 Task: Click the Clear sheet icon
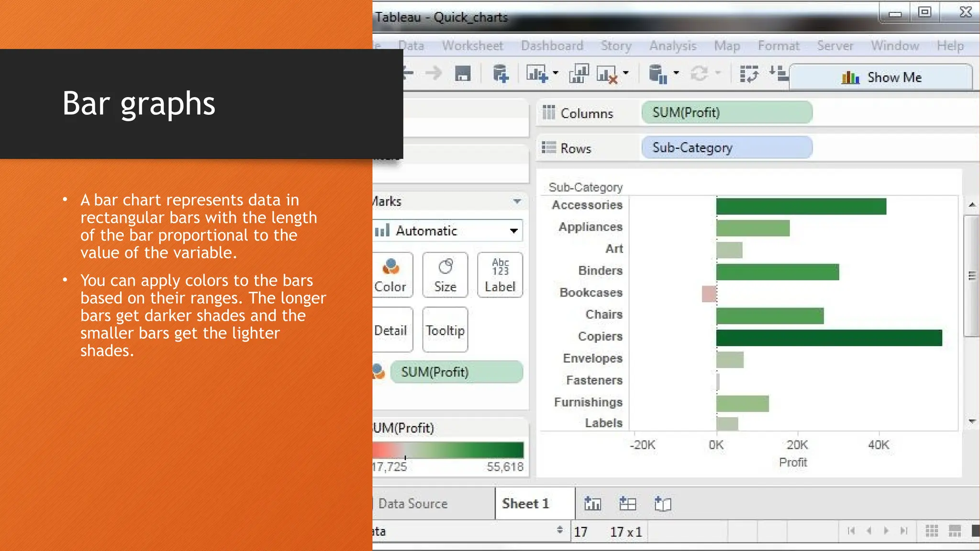tap(607, 74)
